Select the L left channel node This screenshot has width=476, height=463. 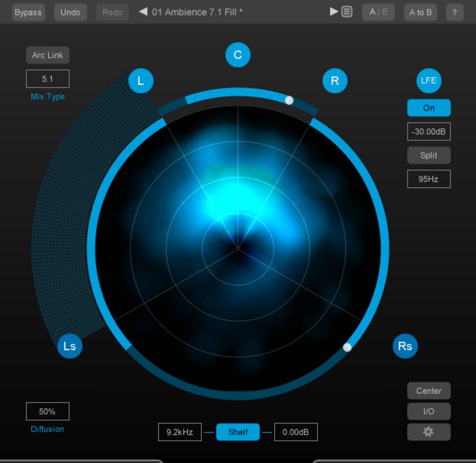pyautogui.click(x=141, y=81)
